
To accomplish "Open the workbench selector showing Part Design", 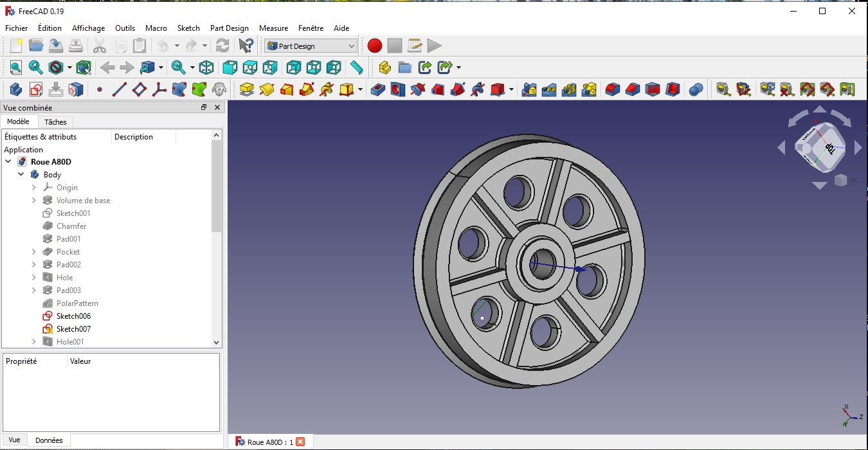I will click(311, 46).
